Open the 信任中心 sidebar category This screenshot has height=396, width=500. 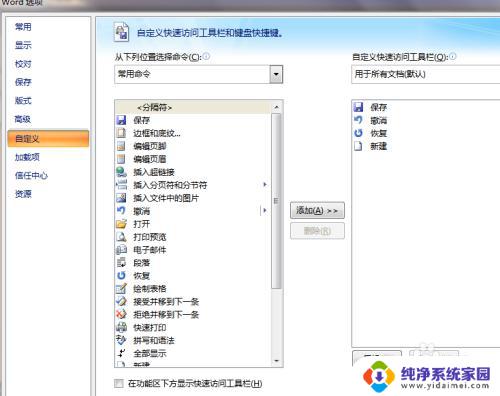click(x=31, y=175)
